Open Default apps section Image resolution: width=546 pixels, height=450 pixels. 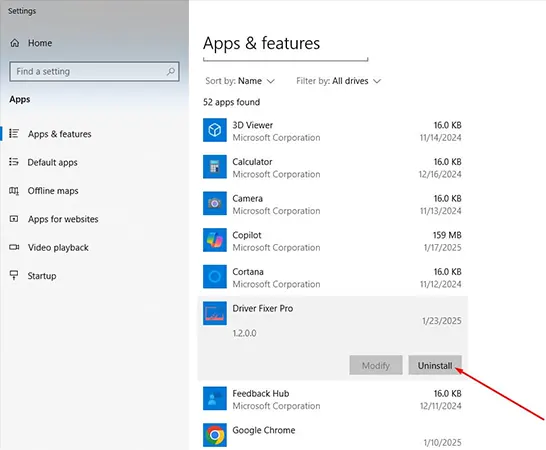coord(52,163)
